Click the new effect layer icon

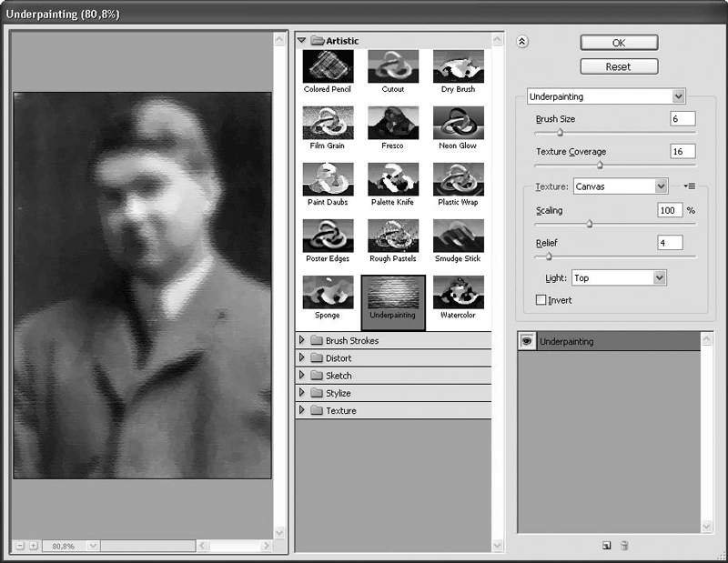606,546
